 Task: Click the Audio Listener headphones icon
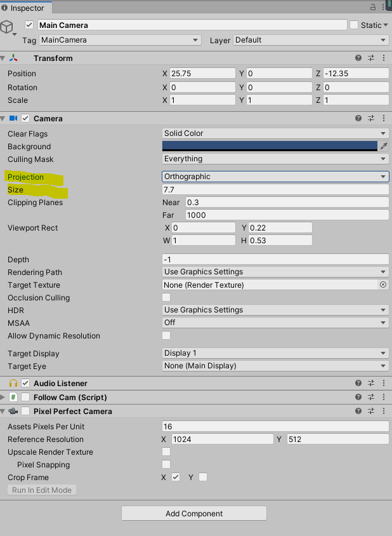pos(13,383)
